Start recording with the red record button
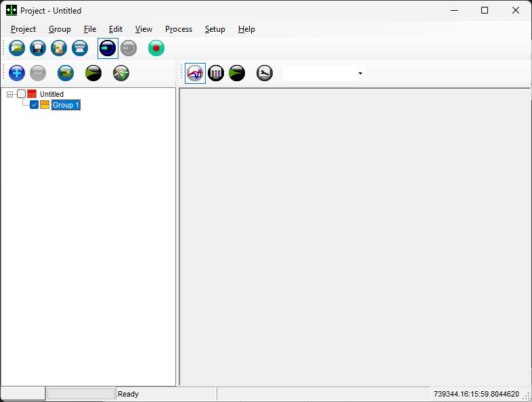532x402 pixels. coord(156,48)
